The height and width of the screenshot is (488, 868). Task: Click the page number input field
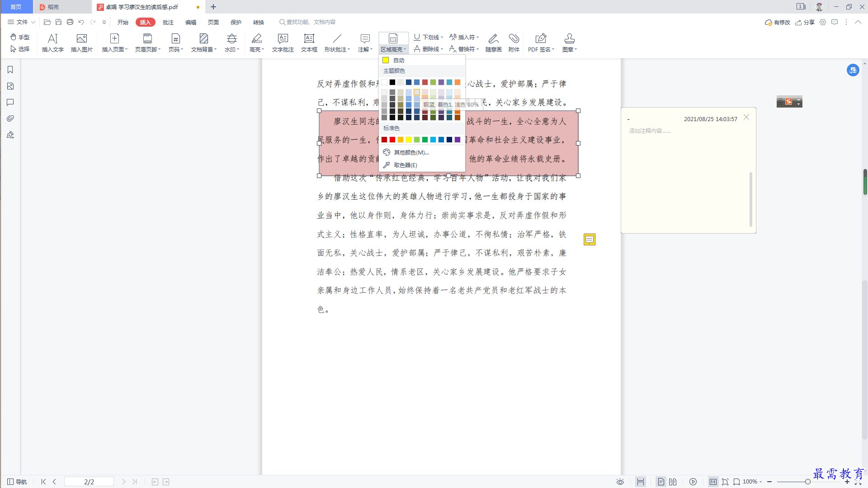pyautogui.click(x=89, y=482)
